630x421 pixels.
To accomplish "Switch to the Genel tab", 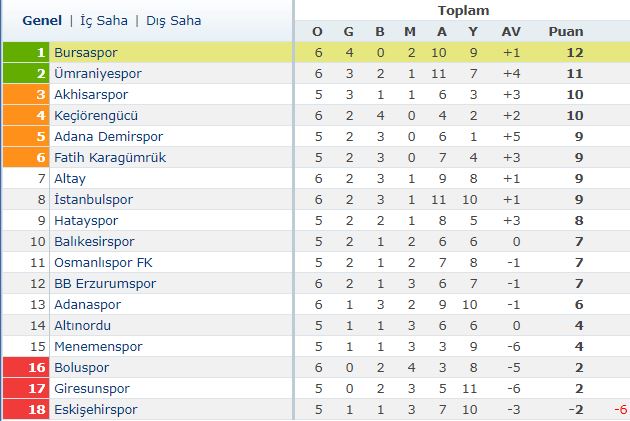I will (40, 20).
